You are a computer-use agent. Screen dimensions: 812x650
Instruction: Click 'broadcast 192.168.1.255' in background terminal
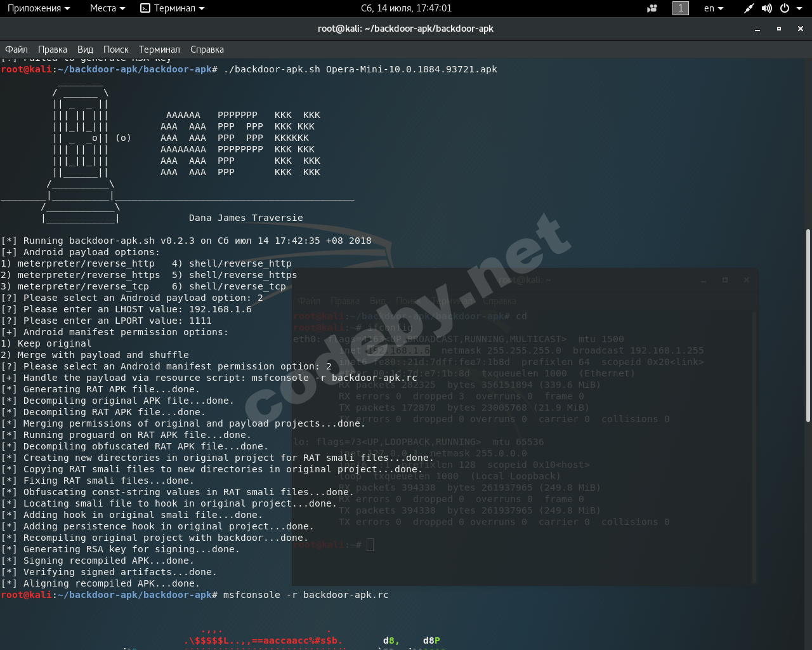pyautogui.click(x=638, y=350)
